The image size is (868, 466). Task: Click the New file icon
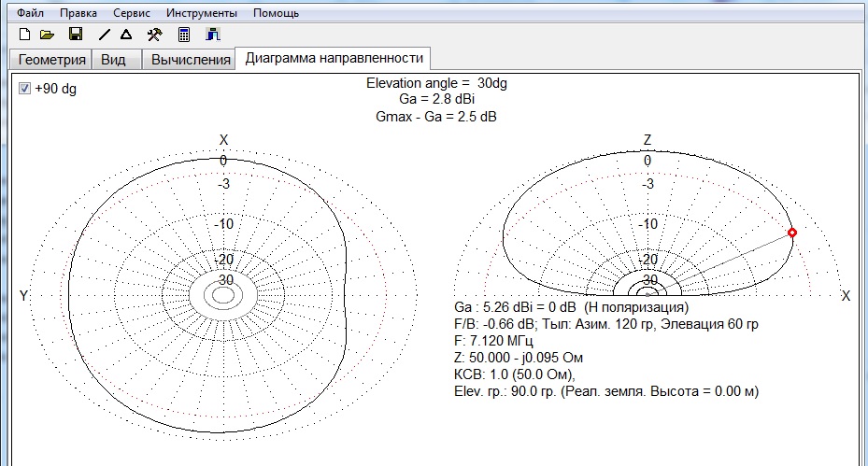25,35
